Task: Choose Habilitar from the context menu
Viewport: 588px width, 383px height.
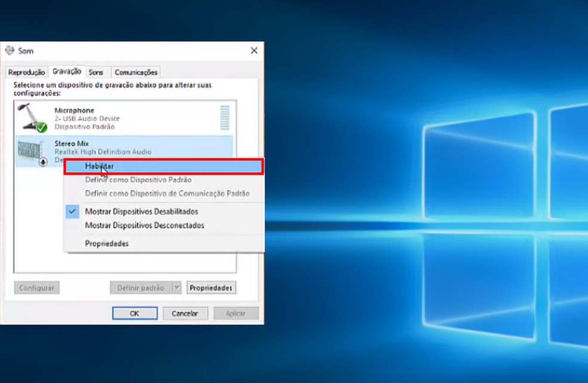Action: tap(164, 166)
